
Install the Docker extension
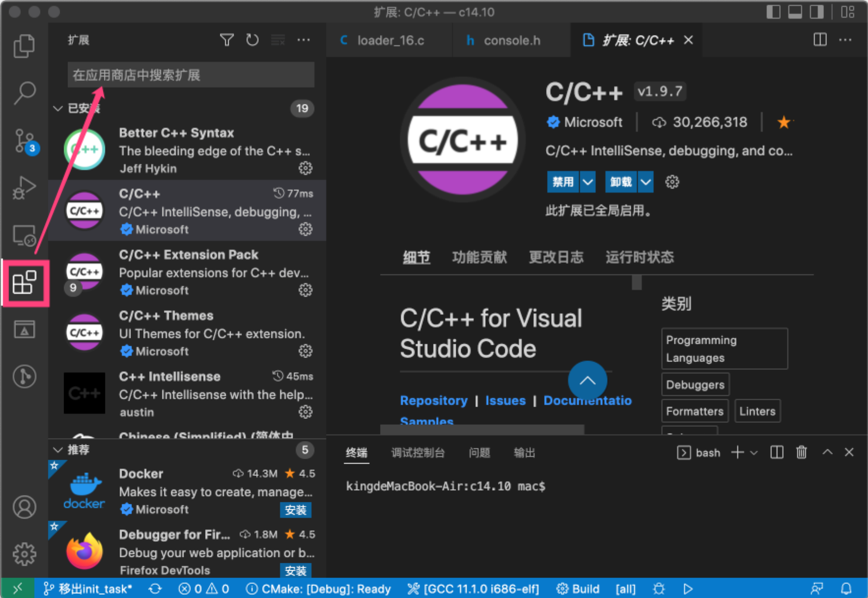[296, 510]
